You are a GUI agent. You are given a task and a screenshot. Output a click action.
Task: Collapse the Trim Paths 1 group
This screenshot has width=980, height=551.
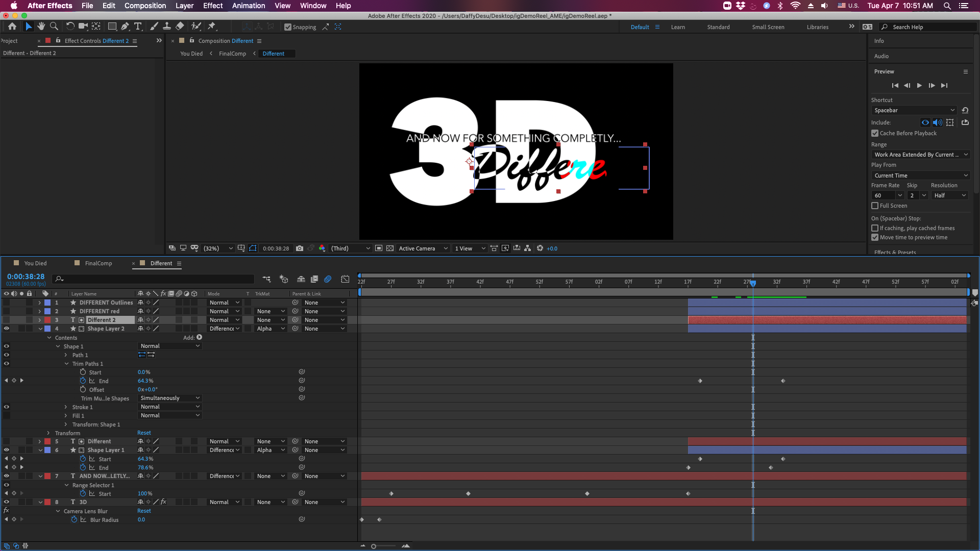click(66, 364)
